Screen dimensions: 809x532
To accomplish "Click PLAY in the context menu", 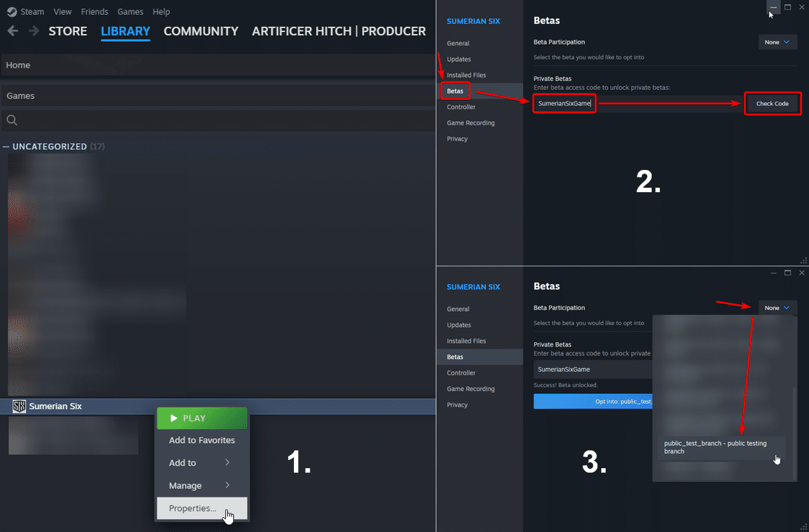I will pyautogui.click(x=202, y=418).
